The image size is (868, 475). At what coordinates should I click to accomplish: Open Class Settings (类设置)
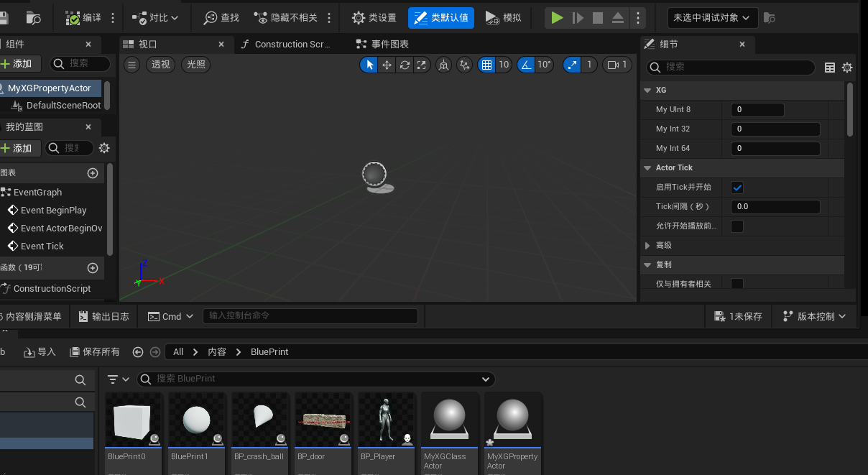(x=374, y=18)
